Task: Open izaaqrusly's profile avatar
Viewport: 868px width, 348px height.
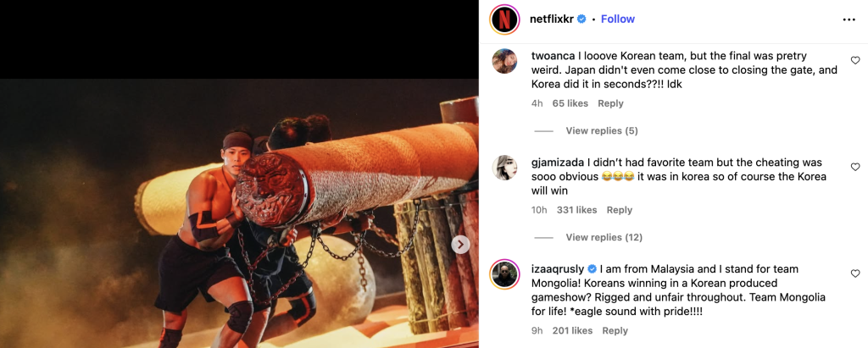Action: 505,274
